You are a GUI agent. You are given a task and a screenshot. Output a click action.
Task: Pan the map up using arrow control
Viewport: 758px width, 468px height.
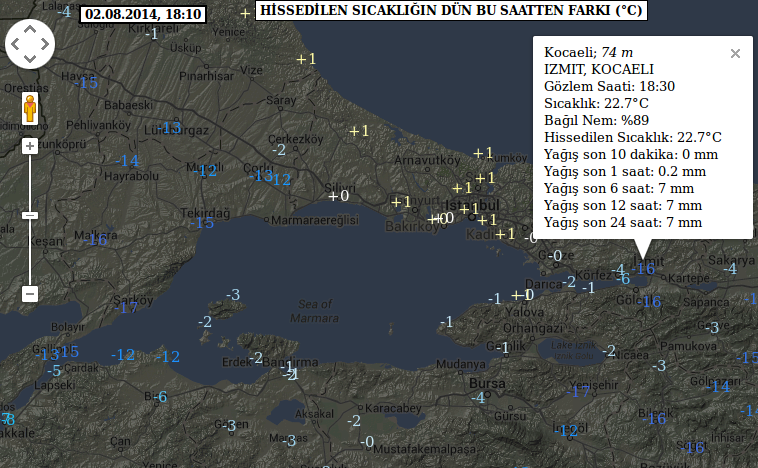click(30, 29)
